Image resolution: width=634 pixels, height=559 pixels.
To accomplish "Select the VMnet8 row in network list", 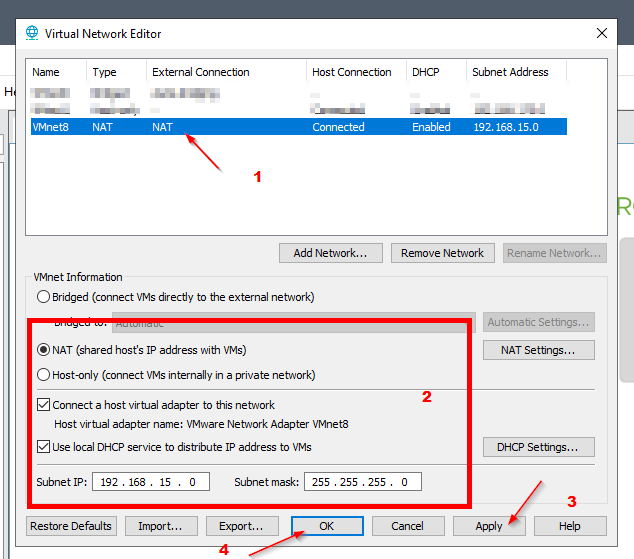I will 299,127.
